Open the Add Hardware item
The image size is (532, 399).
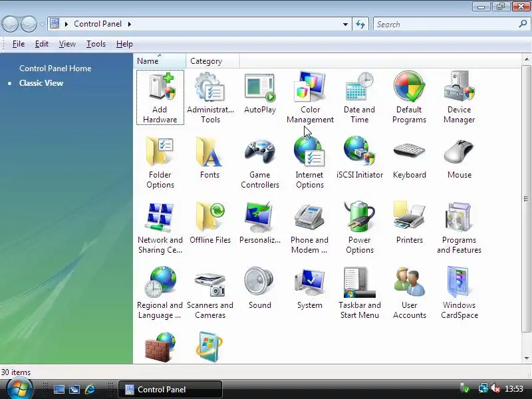point(160,97)
